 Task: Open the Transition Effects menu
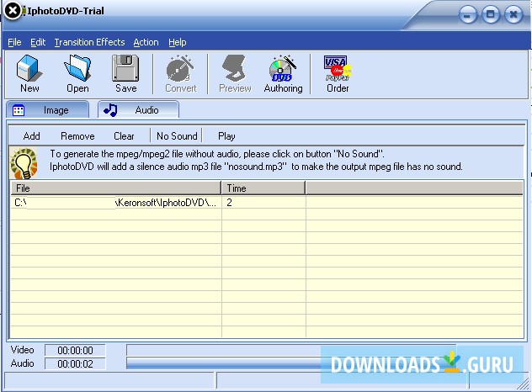(89, 42)
